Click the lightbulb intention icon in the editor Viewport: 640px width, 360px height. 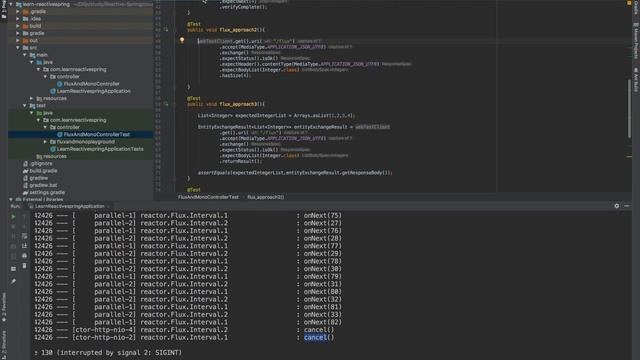[x=182, y=40]
